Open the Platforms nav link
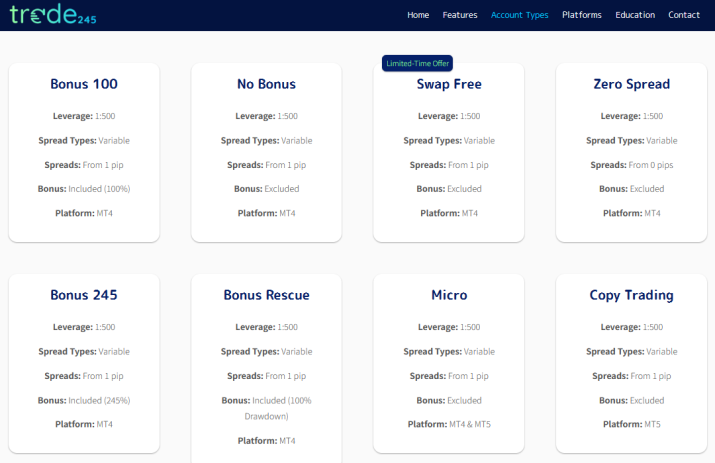The width and height of the screenshot is (715, 463). click(x=582, y=15)
